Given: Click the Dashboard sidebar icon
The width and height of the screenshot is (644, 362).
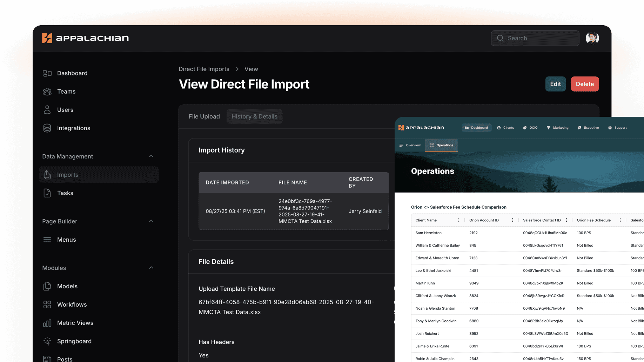Looking at the screenshot, I should 47,73.
